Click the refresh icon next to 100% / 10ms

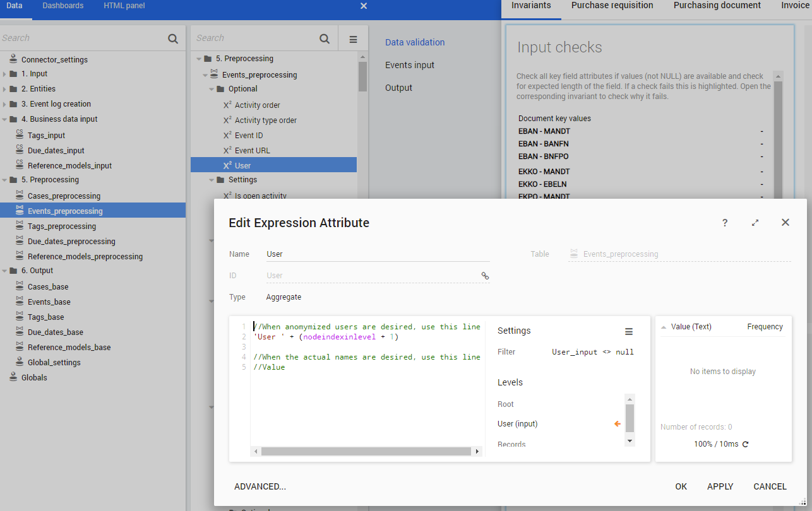(746, 444)
